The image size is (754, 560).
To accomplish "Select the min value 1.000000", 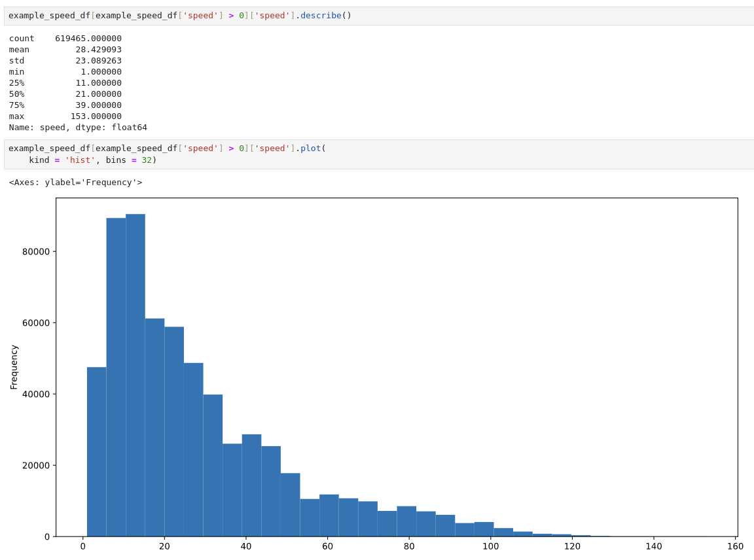I will 101,71.
